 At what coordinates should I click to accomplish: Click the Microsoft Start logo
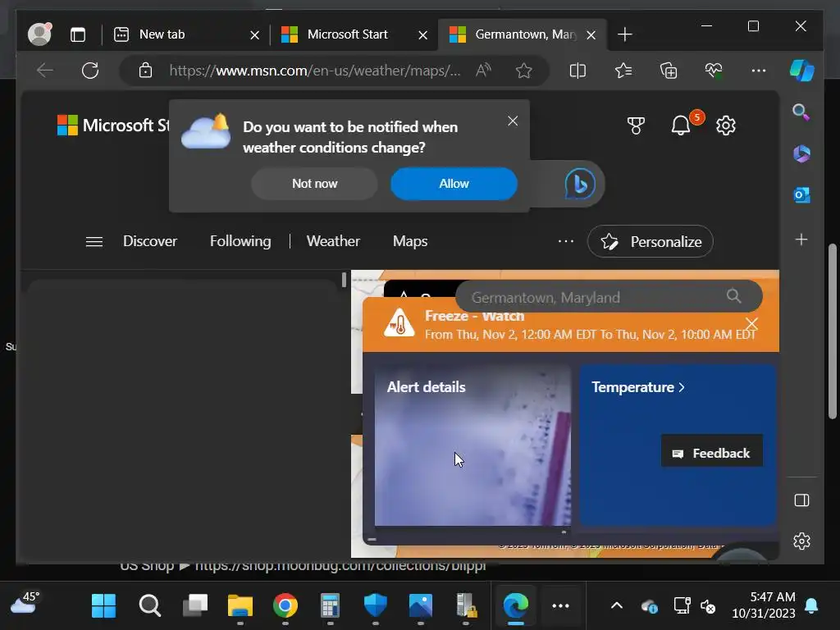113,126
